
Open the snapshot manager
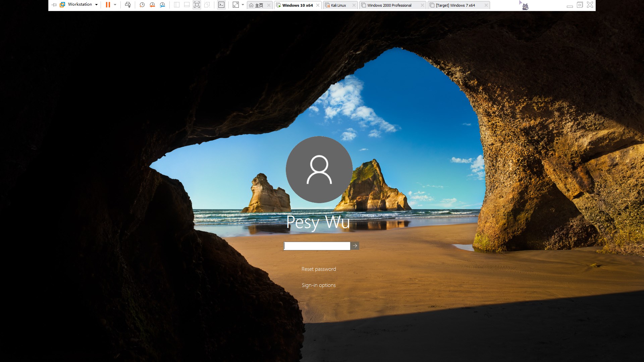tap(162, 5)
